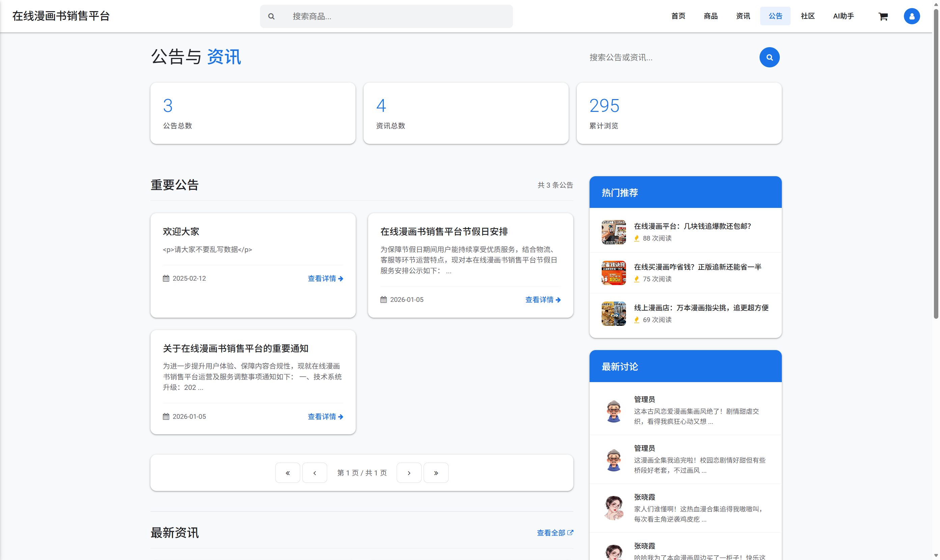The height and width of the screenshot is (560, 940).
Task: Click 查看全部 next to 最新资讯
Action: (551, 533)
